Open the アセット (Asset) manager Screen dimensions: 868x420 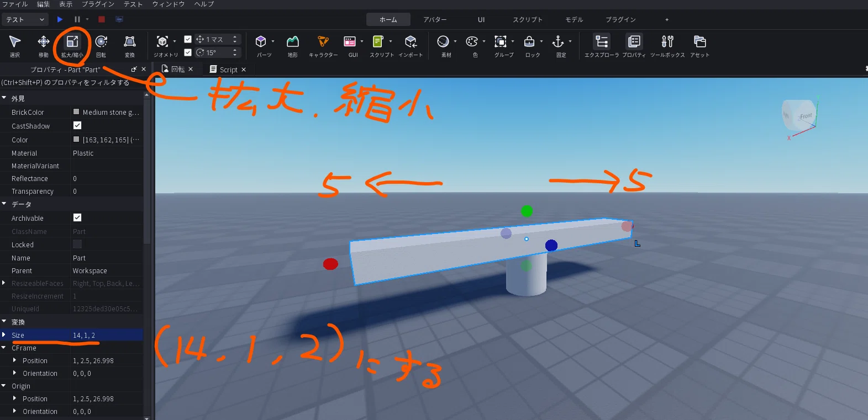tap(699, 46)
